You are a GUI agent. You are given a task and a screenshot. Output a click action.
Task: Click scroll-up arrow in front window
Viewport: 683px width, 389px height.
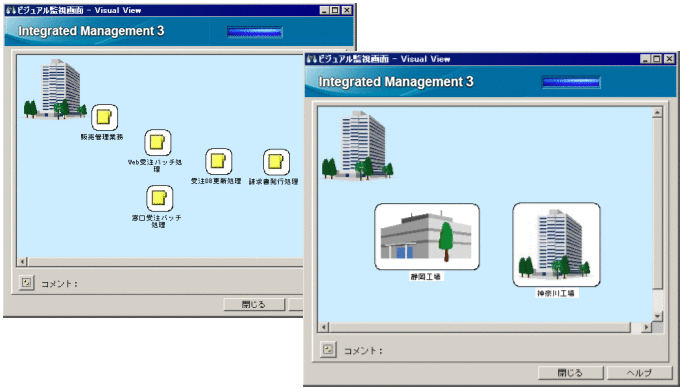pyautogui.click(x=657, y=113)
